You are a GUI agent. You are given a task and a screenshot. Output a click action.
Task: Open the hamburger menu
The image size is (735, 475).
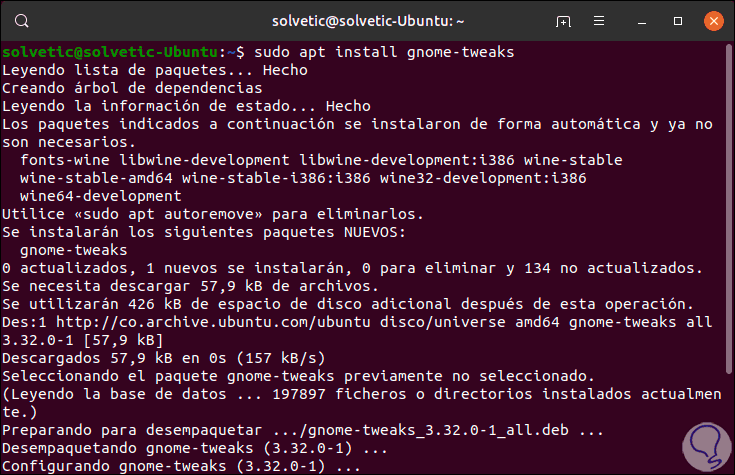pos(599,21)
